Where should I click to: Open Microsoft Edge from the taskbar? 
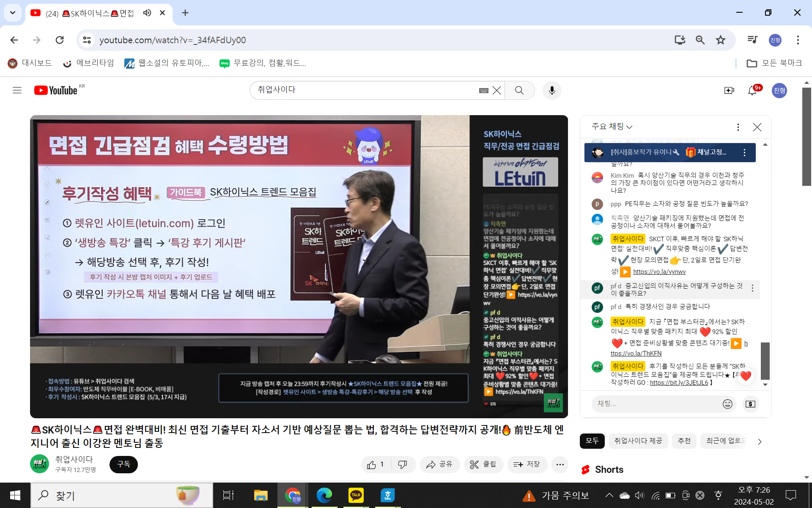(x=324, y=495)
